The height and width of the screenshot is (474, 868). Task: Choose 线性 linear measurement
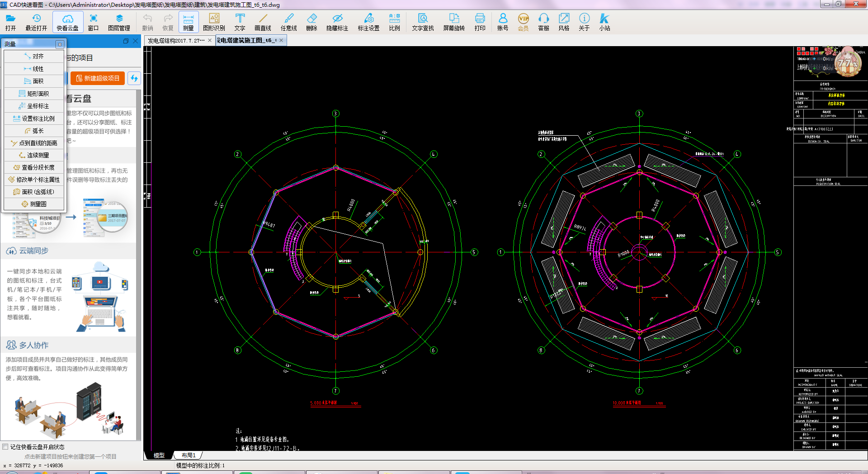pos(34,69)
